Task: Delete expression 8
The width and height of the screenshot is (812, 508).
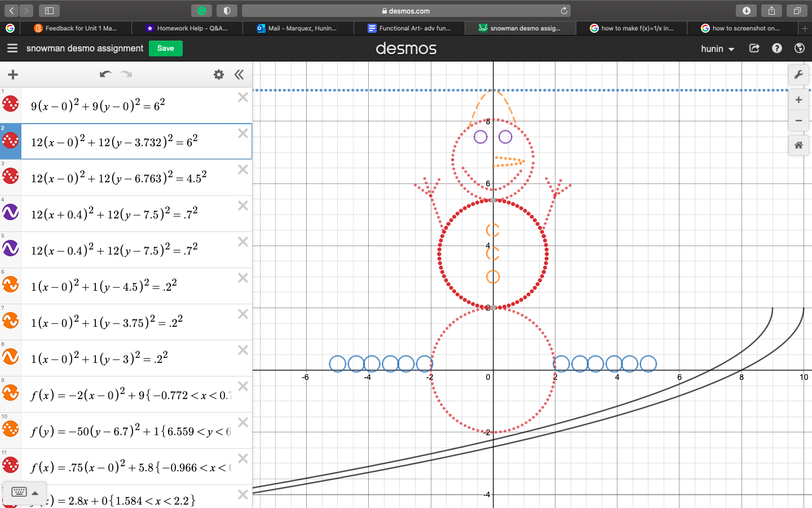Action: 243,350
